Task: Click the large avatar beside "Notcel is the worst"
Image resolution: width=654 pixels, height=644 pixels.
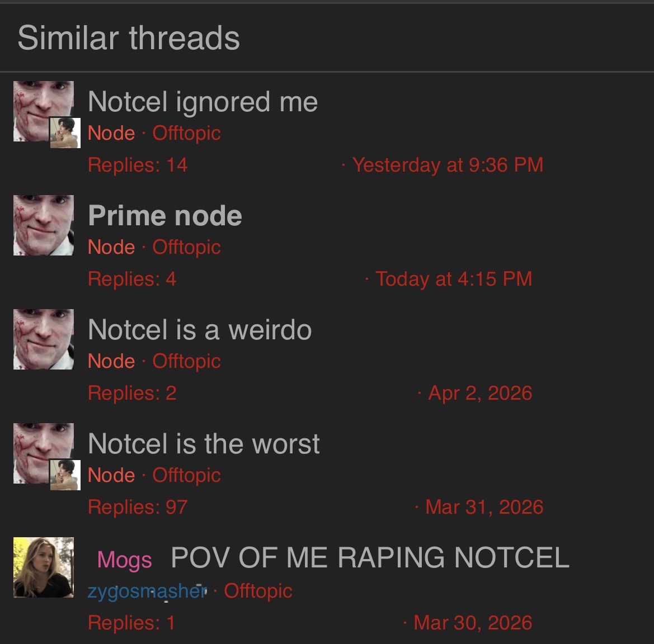Action: (x=44, y=453)
